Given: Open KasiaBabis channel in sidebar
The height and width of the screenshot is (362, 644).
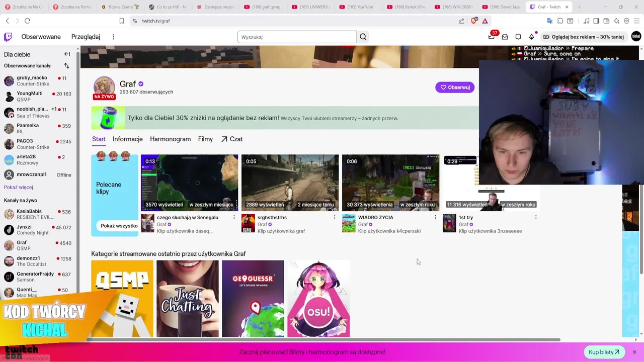Looking at the screenshot, I should point(38,214).
